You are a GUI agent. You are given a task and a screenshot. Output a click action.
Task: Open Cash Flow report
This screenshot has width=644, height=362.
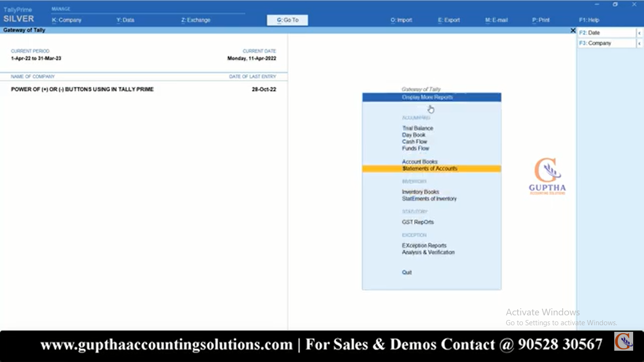click(x=414, y=141)
